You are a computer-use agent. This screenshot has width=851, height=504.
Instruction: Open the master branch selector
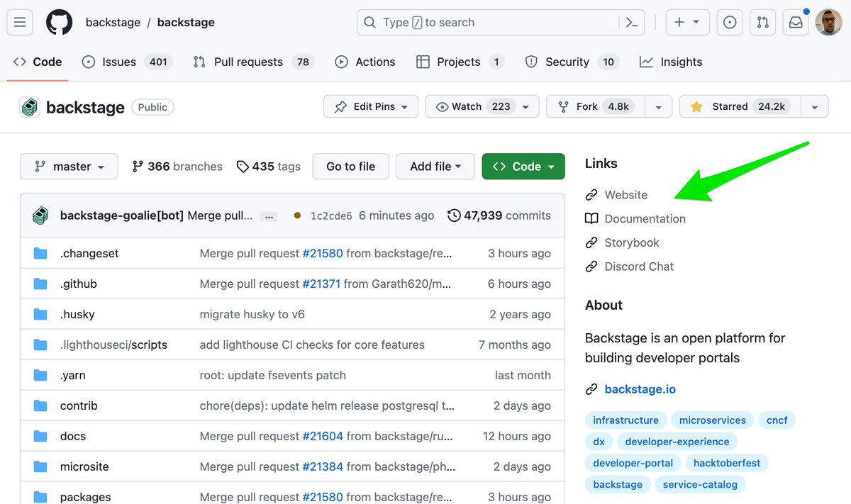(x=69, y=167)
